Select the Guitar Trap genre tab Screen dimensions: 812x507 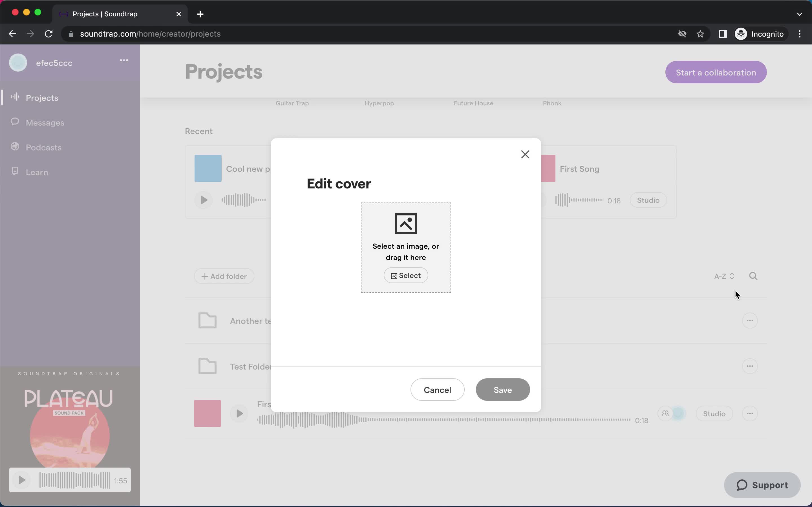tap(292, 103)
